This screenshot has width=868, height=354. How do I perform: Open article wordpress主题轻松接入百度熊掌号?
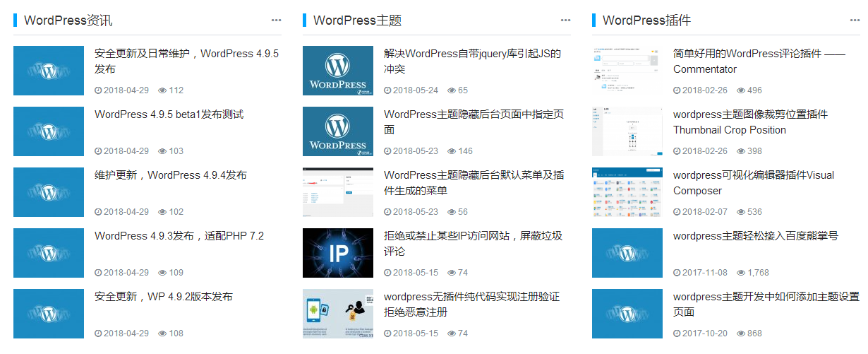pos(755,236)
